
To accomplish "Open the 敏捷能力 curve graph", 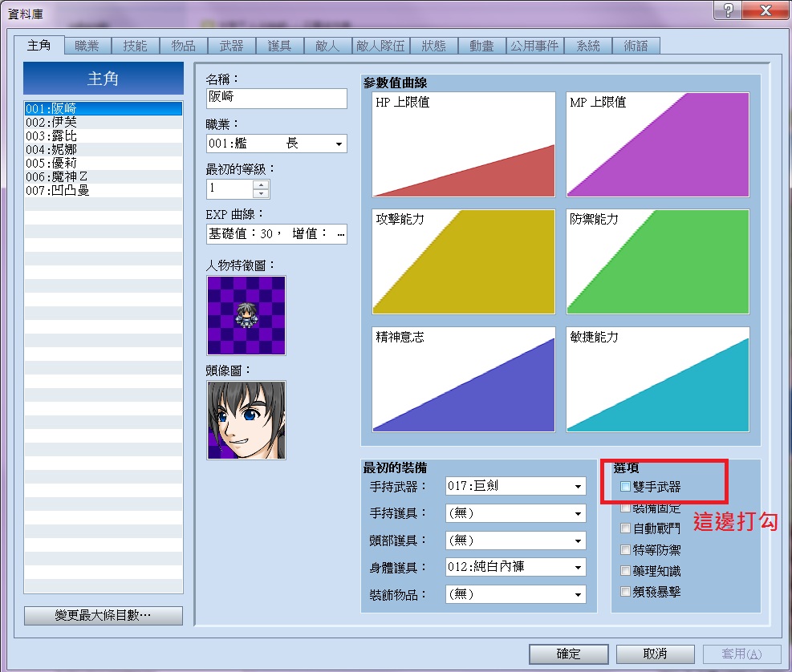I will [658, 379].
